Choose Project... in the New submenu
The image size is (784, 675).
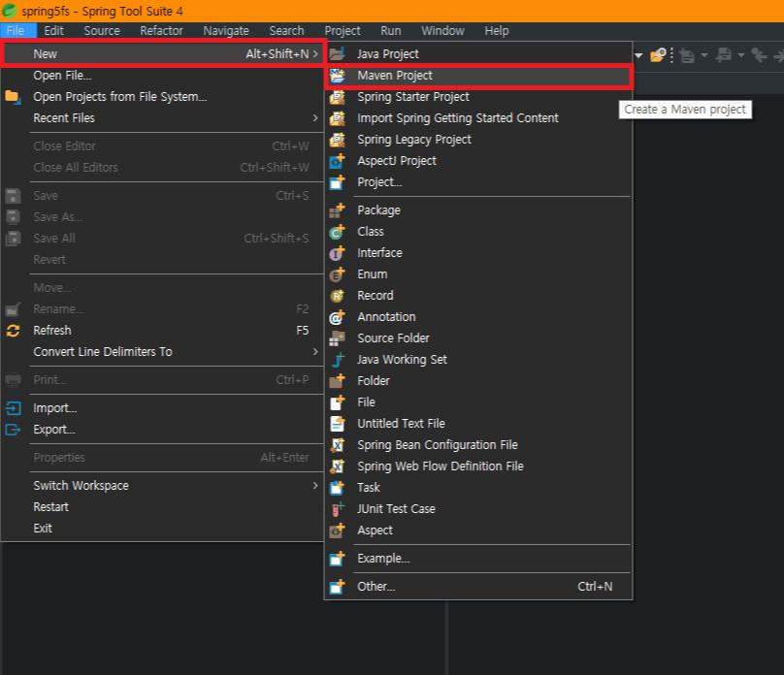[x=478, y=182]
